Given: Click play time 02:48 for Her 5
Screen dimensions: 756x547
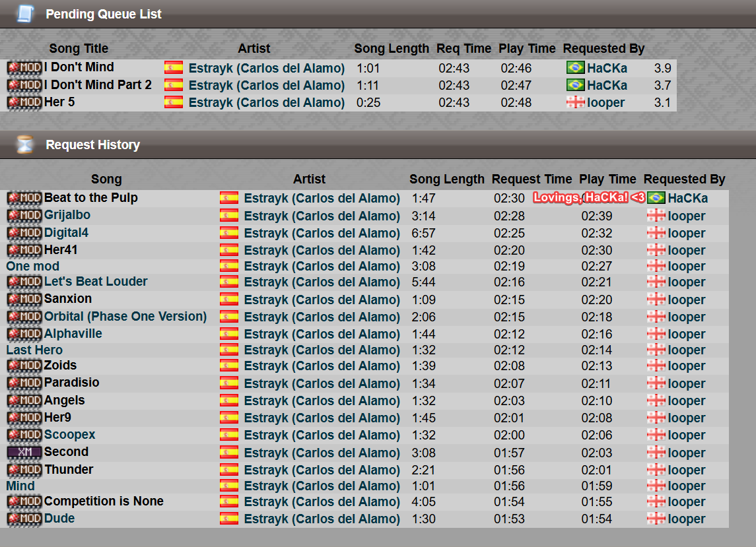Looking at the screenshot, I should (x=516, y=103).
